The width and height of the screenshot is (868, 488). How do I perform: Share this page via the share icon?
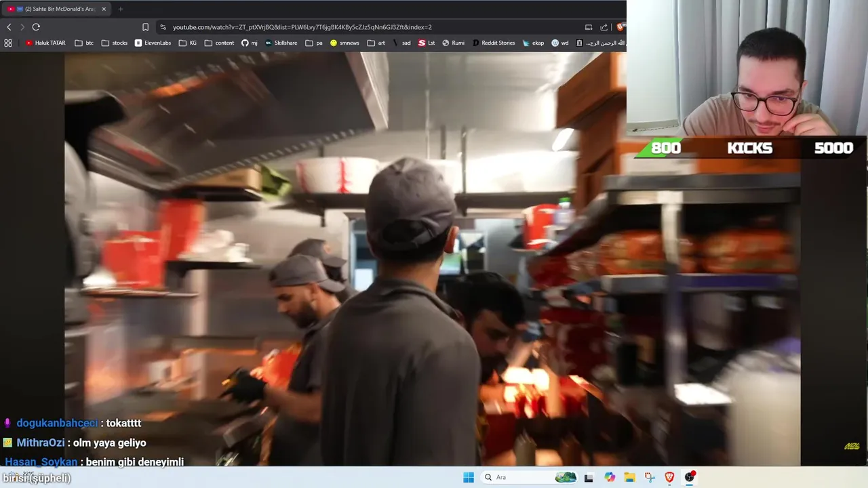point(604,27)
